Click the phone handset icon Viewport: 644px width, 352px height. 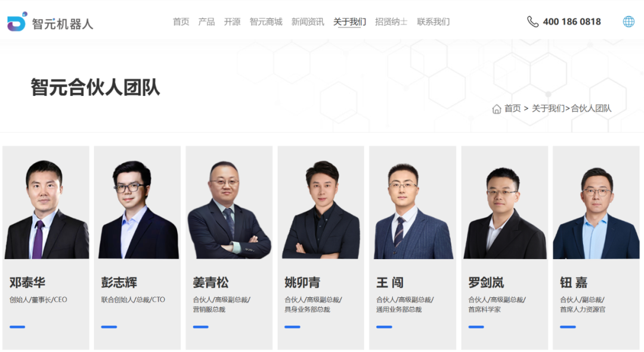click(x=532, y=22)
